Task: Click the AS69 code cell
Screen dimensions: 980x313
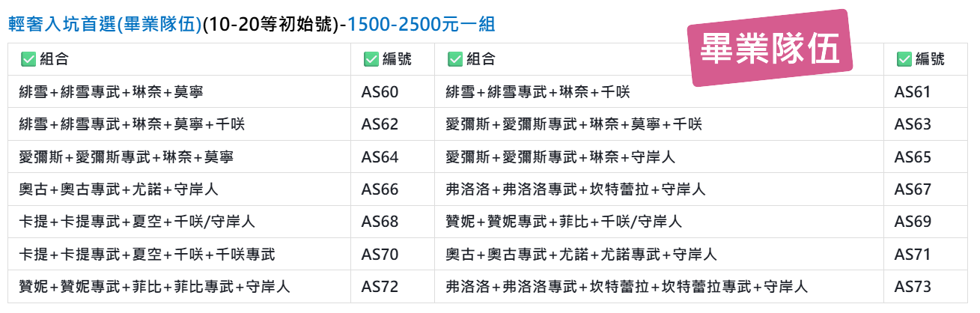Action: point(927,222)
